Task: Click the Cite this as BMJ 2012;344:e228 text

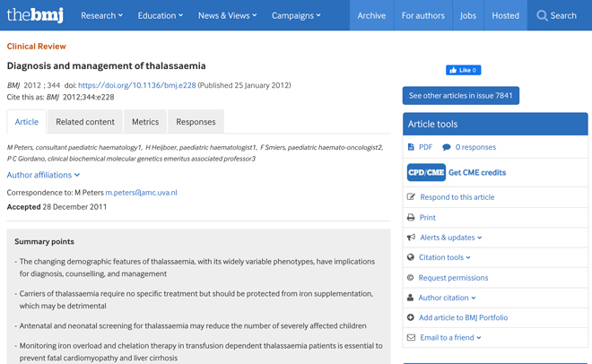Action: pos(60,97)
